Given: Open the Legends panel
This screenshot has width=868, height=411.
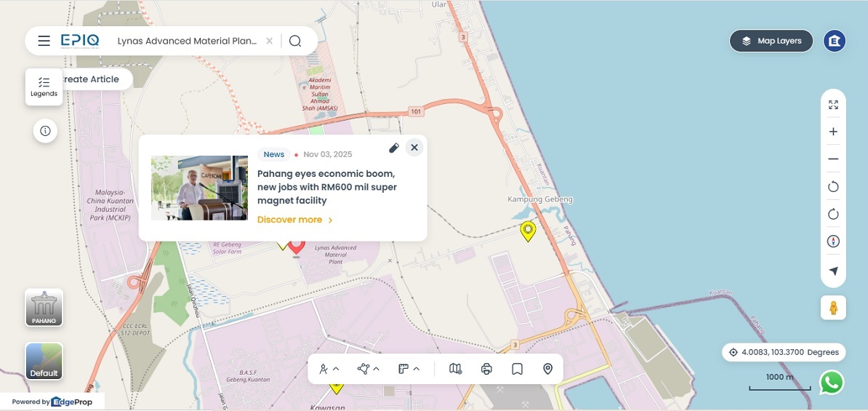Looking at the screenshot, I should (44, 87).
